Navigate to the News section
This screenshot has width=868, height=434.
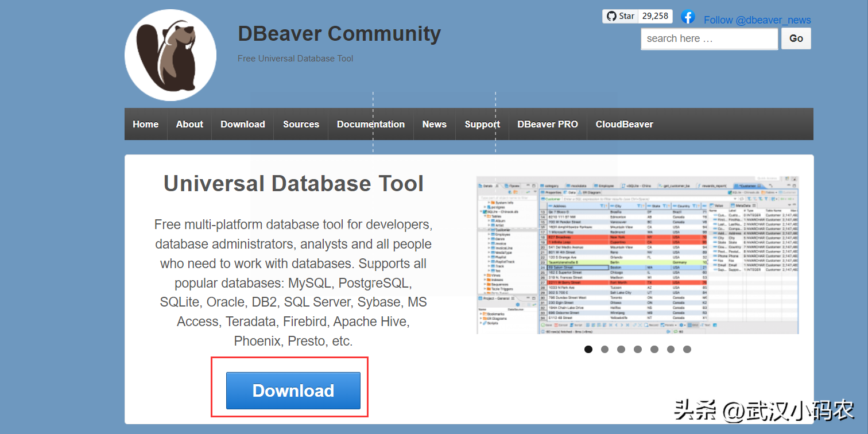point(435,124)
